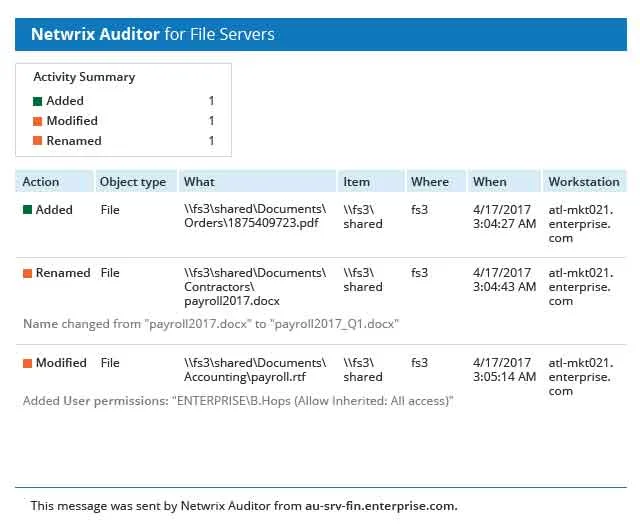The width and height of the screenshot is (640, 530).
Task: Select the Renamed action text in table
Action: [x=63, y=273]
